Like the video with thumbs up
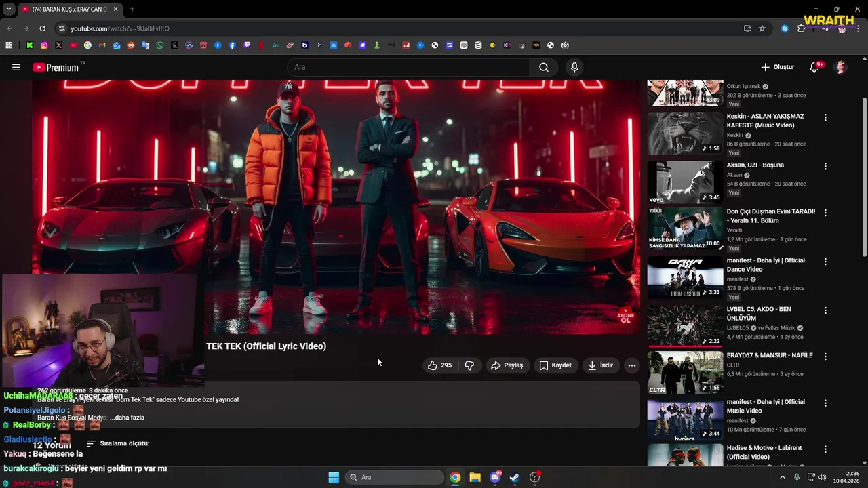 tap(439, 365)
